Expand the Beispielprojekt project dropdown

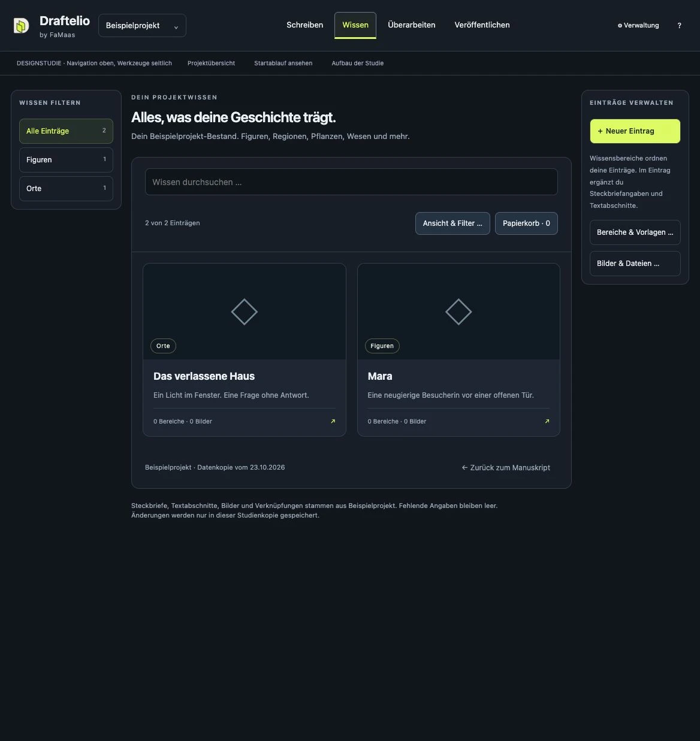coord(142,26)
